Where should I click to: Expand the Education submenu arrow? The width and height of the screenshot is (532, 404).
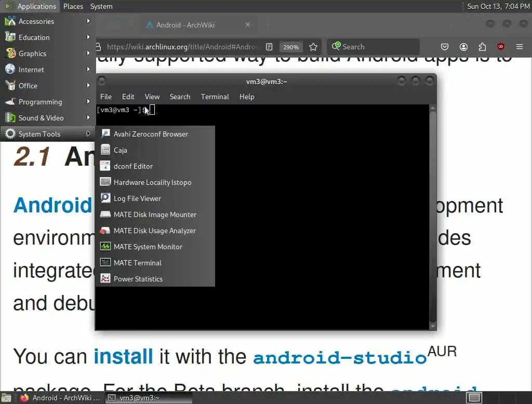(88, 37)
